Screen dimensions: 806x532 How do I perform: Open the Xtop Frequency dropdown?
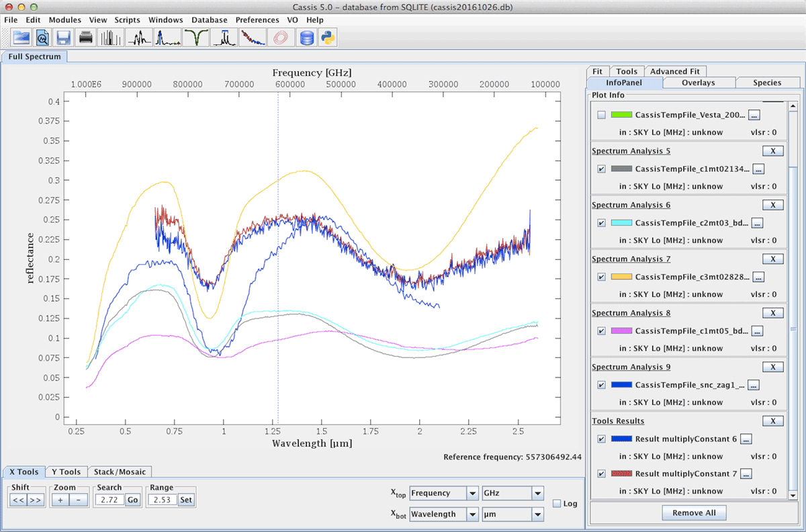pyautogui.click(x=444, y=493)
